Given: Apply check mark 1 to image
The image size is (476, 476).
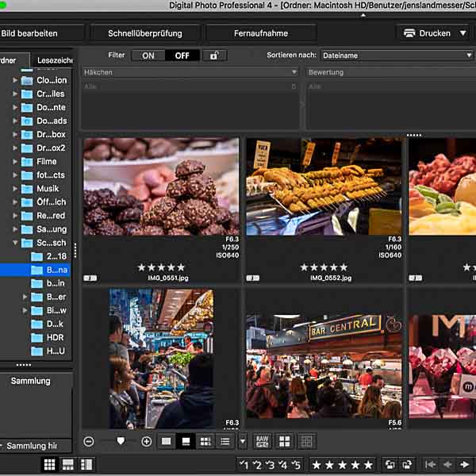Looking at the screenshot, I should tap(244, 465).
